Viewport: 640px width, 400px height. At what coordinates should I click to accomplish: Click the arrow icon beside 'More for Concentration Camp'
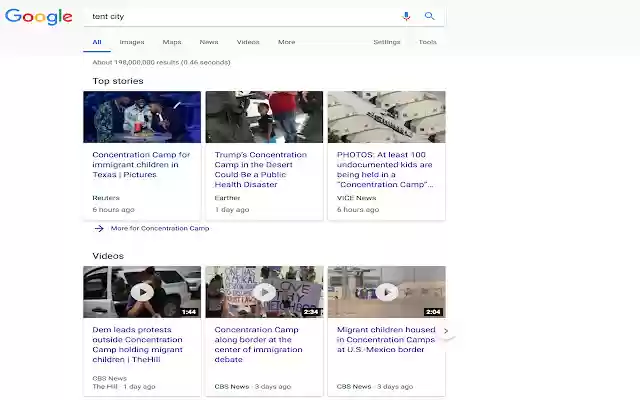[x=99, y=228]
